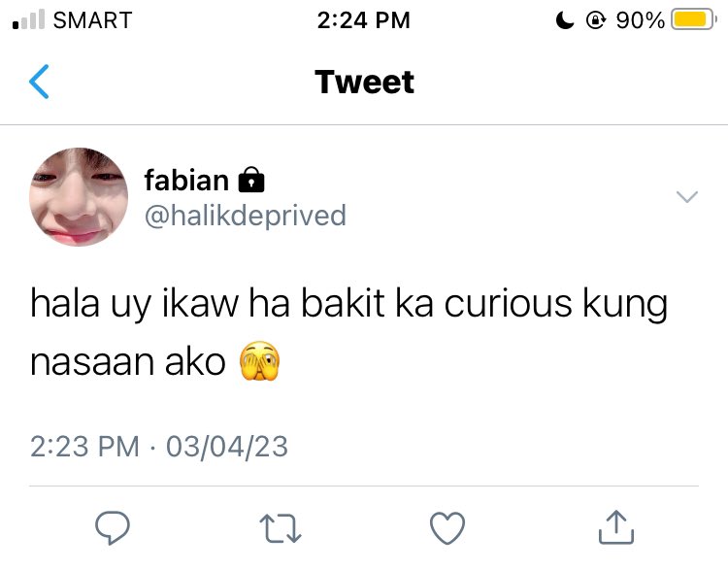This screenshot has width=728, height=570.
Task: Tap the battery icon in status bar
Action: 694,20
